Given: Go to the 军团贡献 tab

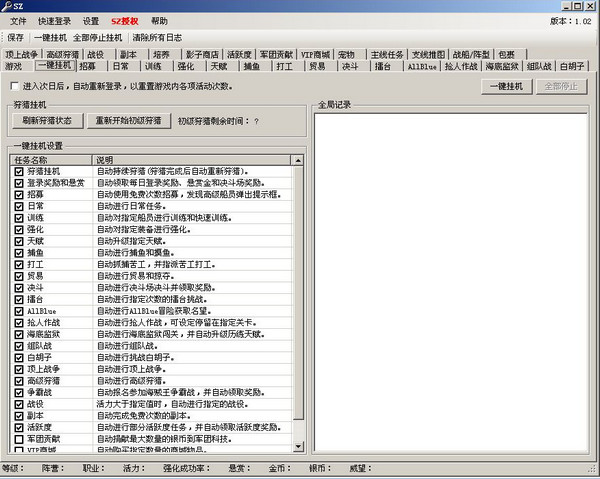Looking at the screenshot, I should pyautogui.click(x=276, y=55).
